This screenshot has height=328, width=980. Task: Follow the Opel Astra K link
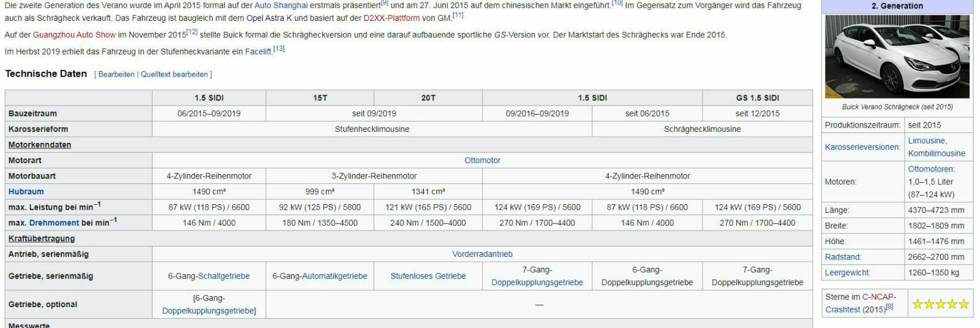coord(269,18)
